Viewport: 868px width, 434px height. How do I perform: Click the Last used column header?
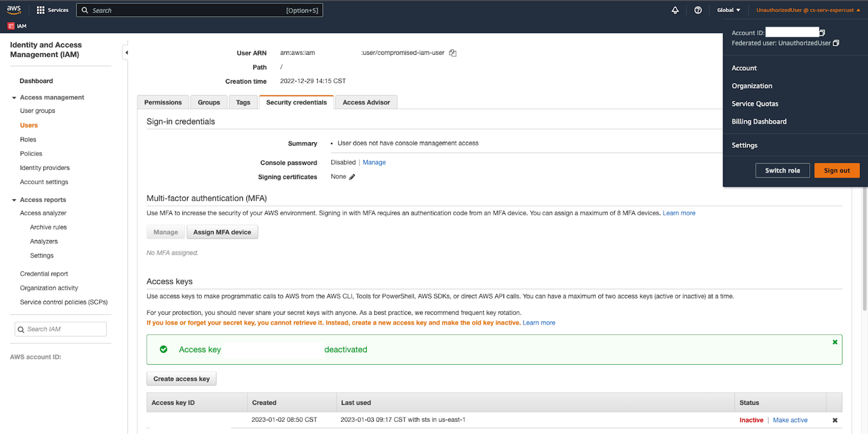(x=536, y=403)
